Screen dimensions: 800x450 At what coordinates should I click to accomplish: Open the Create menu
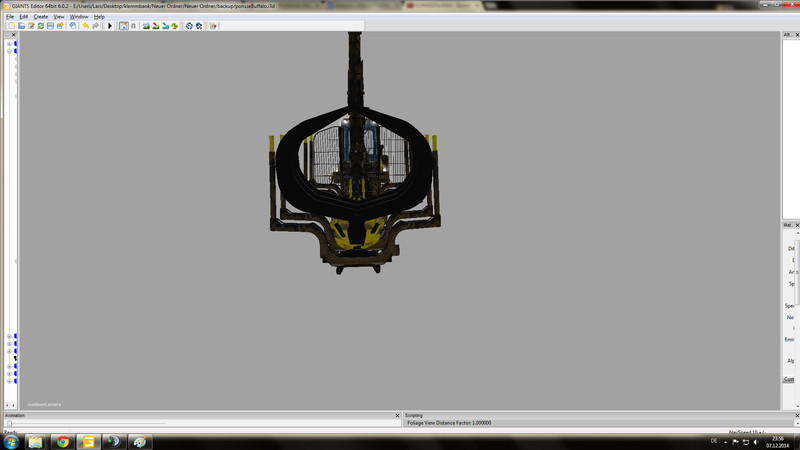[41, 16]
